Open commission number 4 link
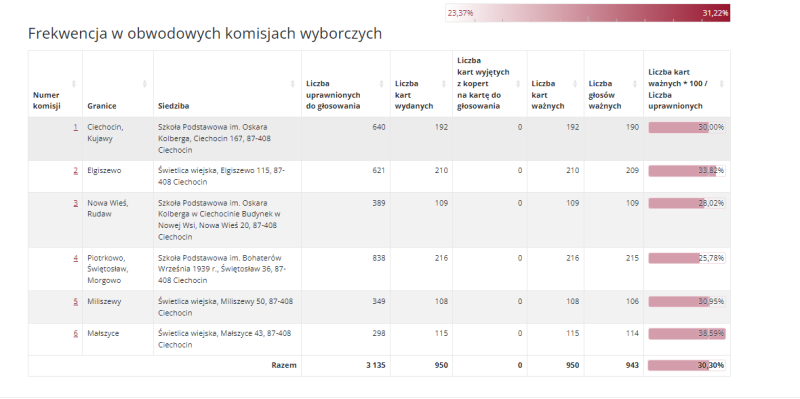800x399 pixels. [x=76, y=258]
